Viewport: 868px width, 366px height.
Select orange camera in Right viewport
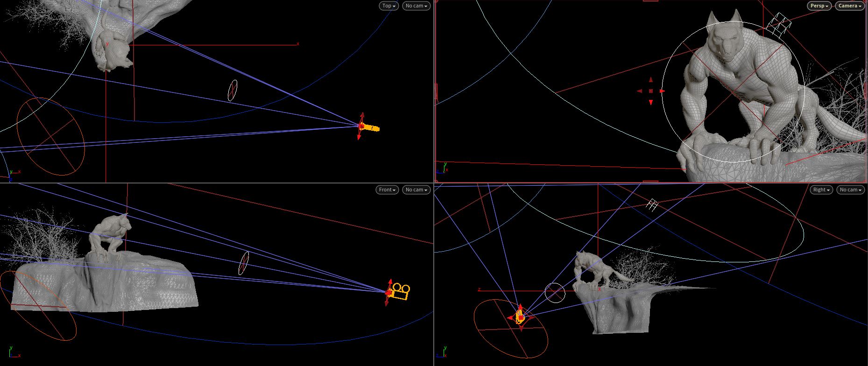pyautogui.click(x=521, y=317)
